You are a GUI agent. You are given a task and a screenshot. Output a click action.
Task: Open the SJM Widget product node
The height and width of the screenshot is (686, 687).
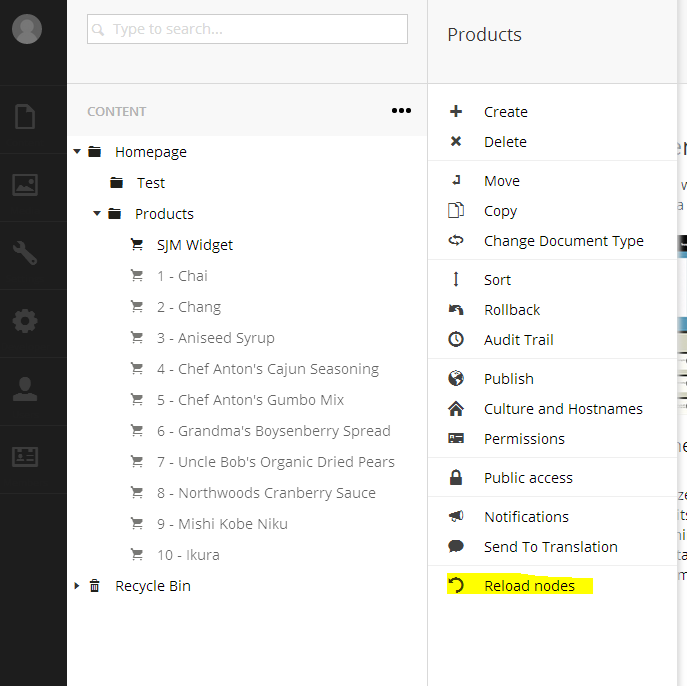point(195,245)
